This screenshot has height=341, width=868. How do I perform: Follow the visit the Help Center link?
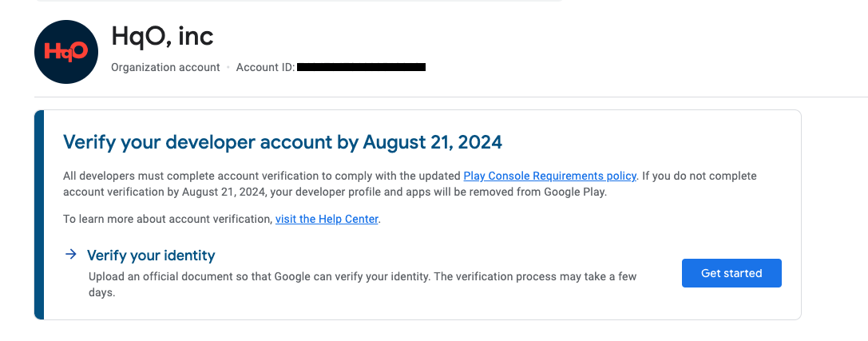pyautogui.click(x=327, y=219)
